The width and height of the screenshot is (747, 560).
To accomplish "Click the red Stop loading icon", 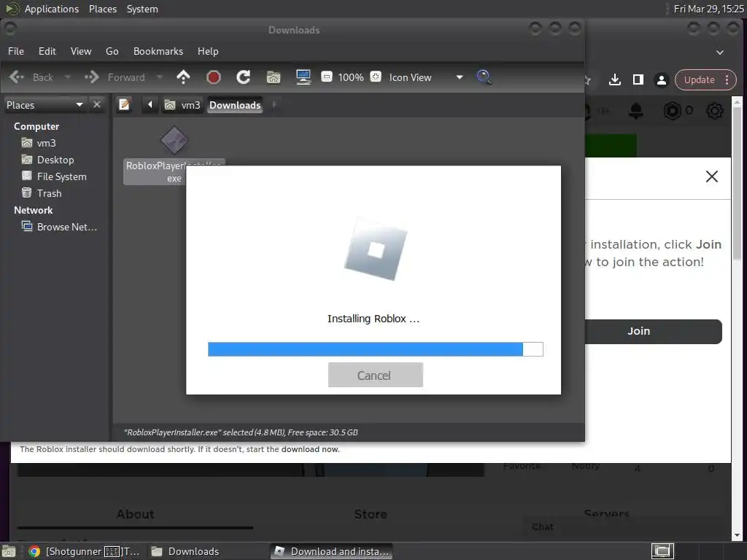I will point(214,77).
